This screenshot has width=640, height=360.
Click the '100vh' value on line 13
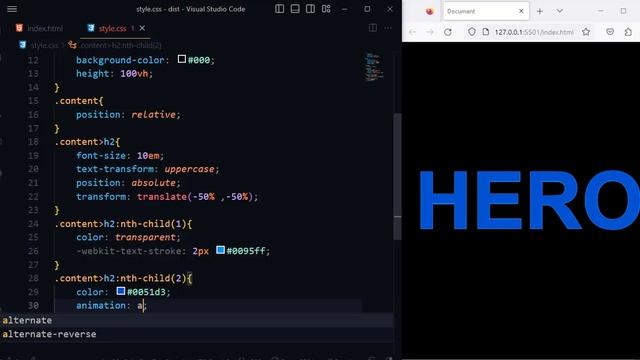pyautogui.click(x=134, y=74)
